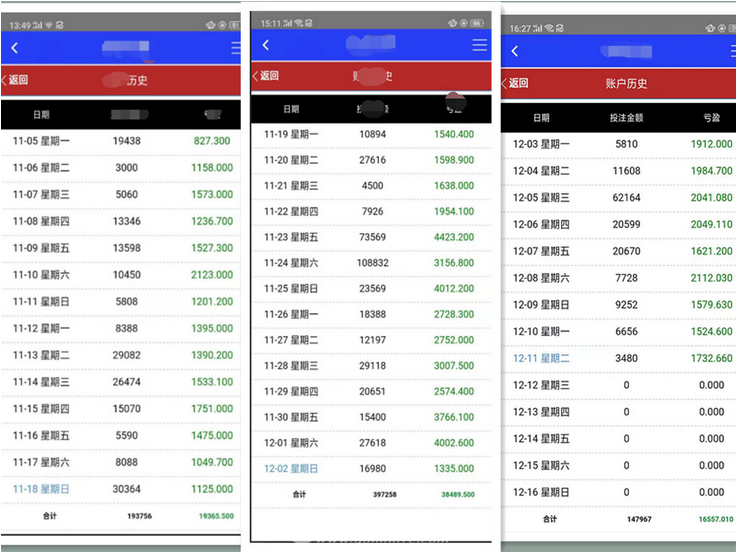The height and width of the screenshot is (552, 741).
Task: Open hamburger menu on the 15:11 screen
Action: click(x=480, y=45)
